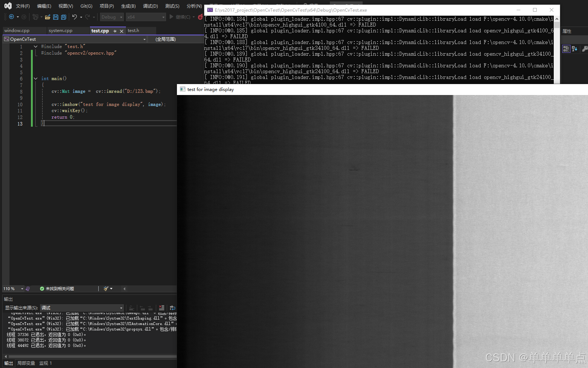Click the no issues found green checkmark
The image size is (588, 368).
[42, 289]
